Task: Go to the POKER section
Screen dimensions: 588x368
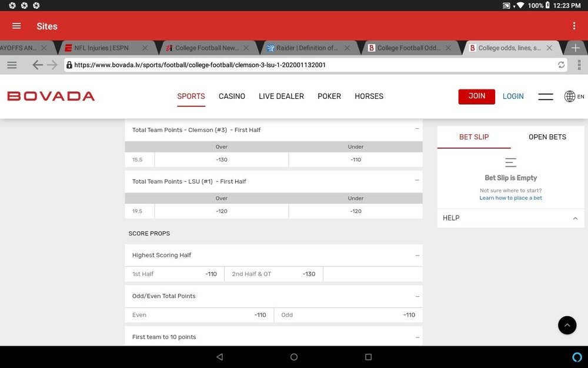Action: (329, 96)
